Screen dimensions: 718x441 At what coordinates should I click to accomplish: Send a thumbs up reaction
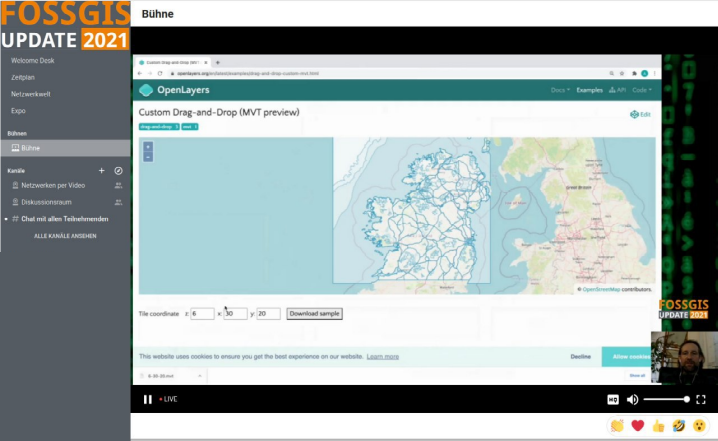point(658,426)
